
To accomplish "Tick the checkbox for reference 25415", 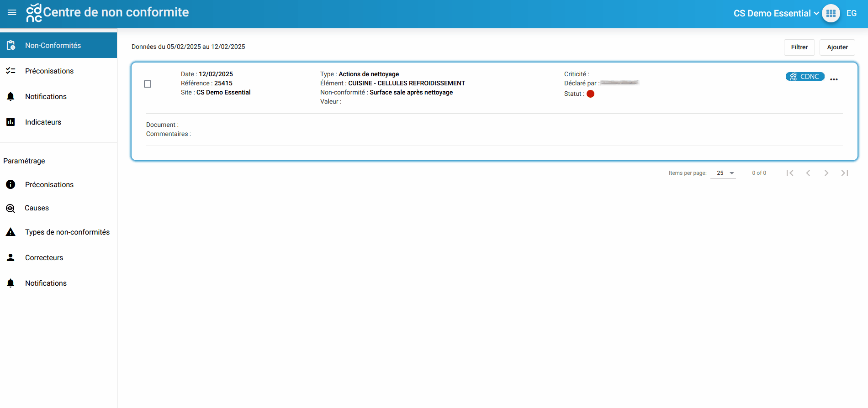I will 148,84.
